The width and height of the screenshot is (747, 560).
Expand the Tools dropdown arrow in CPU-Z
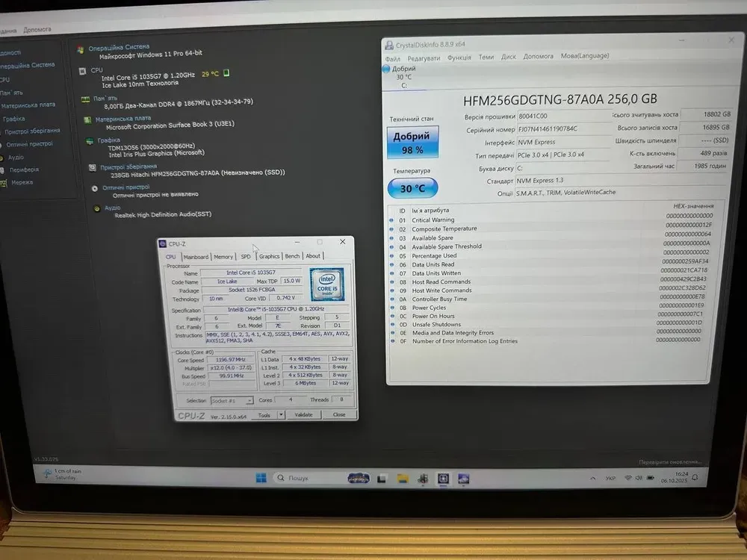[x=281, y=414]
